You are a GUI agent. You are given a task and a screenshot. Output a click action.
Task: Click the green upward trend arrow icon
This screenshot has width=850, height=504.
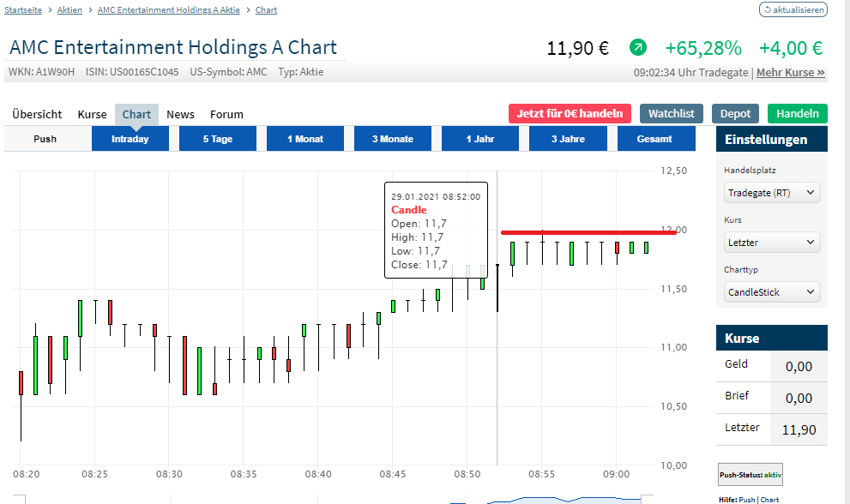tap(638, 47)
